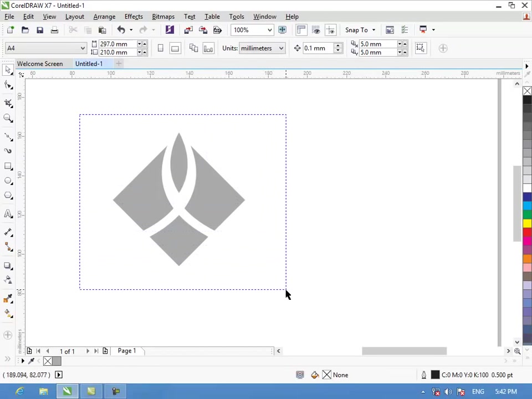Click the Paste icon
The width and height of the screenshot is (532, 399).
102,30
